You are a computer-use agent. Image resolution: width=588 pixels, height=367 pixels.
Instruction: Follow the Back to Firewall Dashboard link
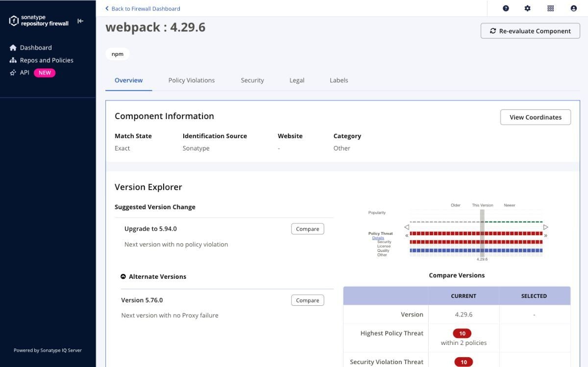click(143, 8)
